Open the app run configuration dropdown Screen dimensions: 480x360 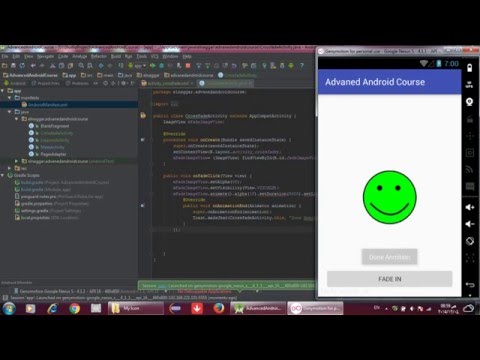click(137, 66)
